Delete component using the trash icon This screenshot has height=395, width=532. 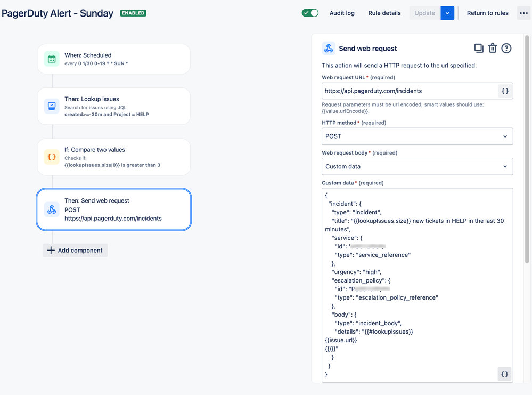pos(492,48)
